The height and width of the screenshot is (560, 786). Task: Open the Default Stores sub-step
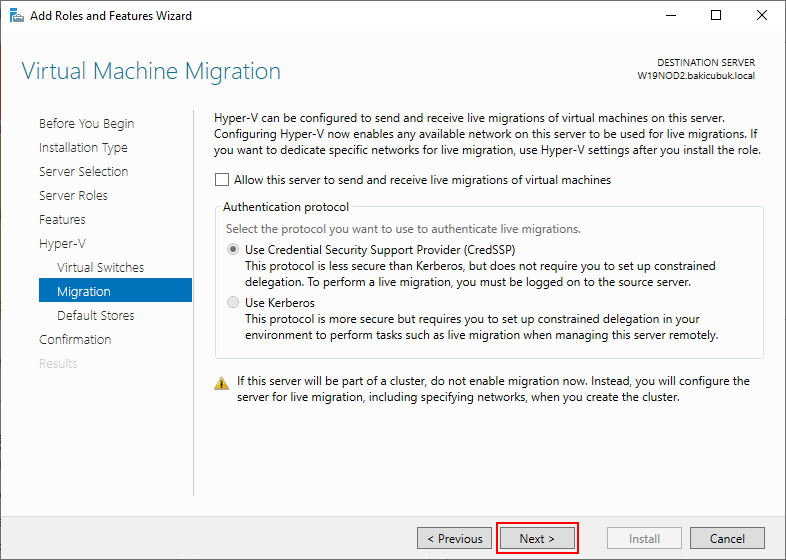click(96, 315)
